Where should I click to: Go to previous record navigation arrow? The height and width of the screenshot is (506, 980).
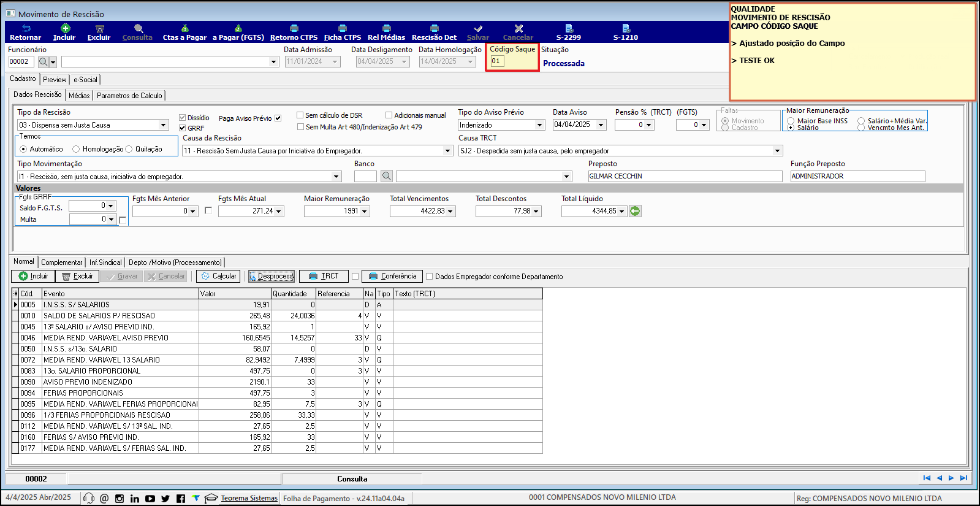click(939, 478)
